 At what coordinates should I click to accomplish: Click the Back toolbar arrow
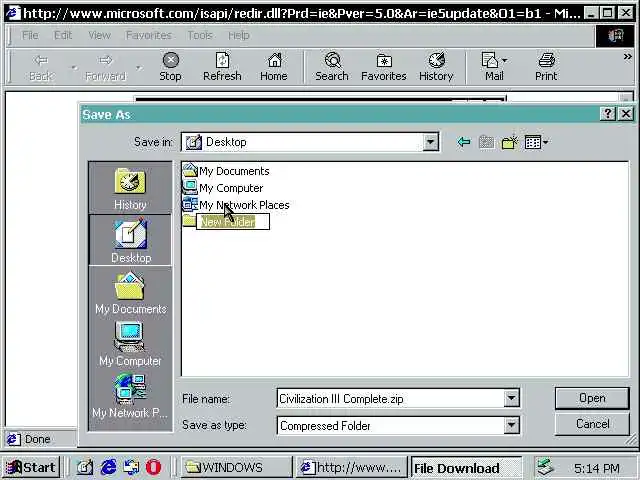[x=40, y=67]
